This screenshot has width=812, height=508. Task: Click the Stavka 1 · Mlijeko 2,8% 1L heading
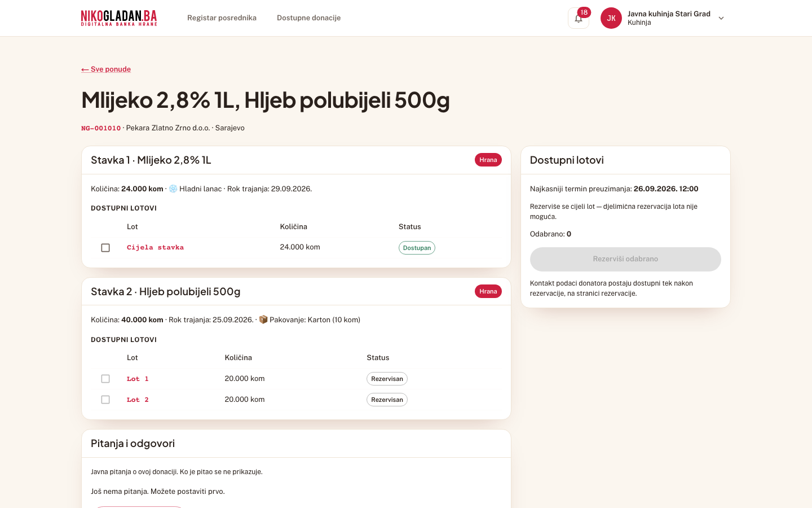(151, 160)
